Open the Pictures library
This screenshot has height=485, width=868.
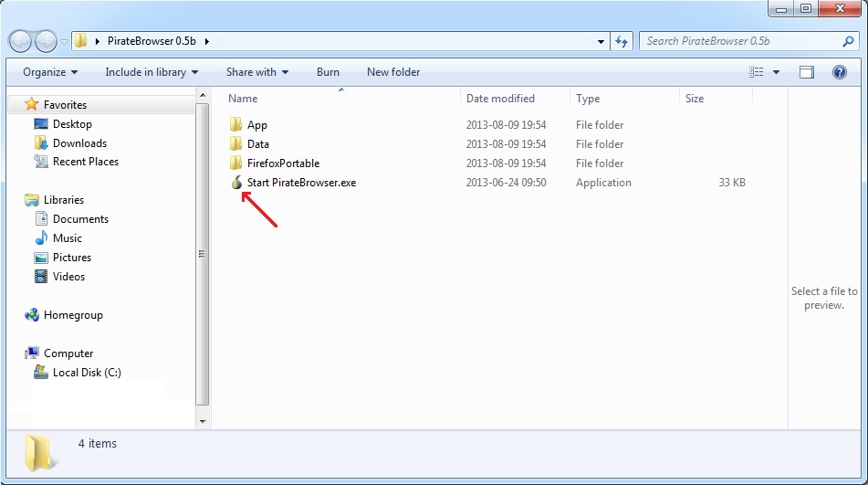pyautogui.click(x=72, y=258)
